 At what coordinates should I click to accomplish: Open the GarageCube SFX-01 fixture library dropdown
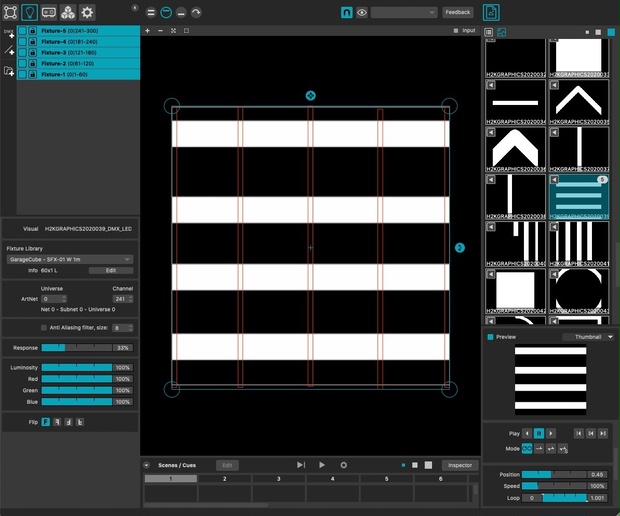click(x=70, y=259)
